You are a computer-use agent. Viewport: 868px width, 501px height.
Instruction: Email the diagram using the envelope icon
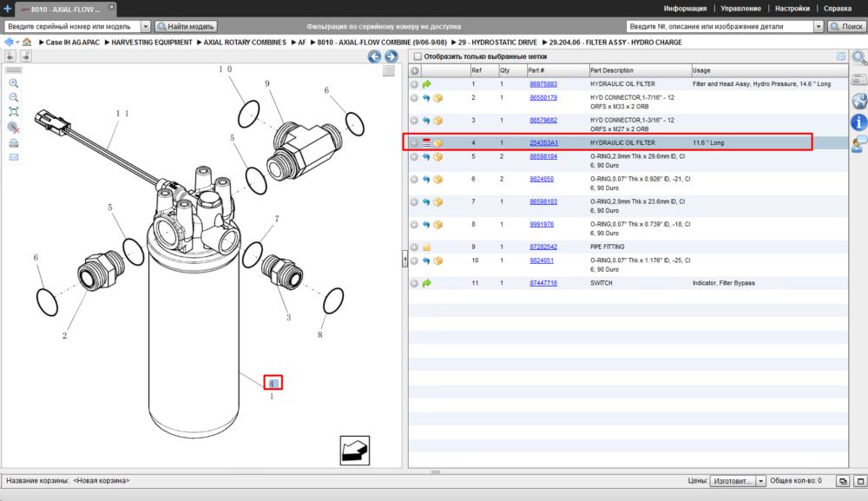click(x=13, y=157)
